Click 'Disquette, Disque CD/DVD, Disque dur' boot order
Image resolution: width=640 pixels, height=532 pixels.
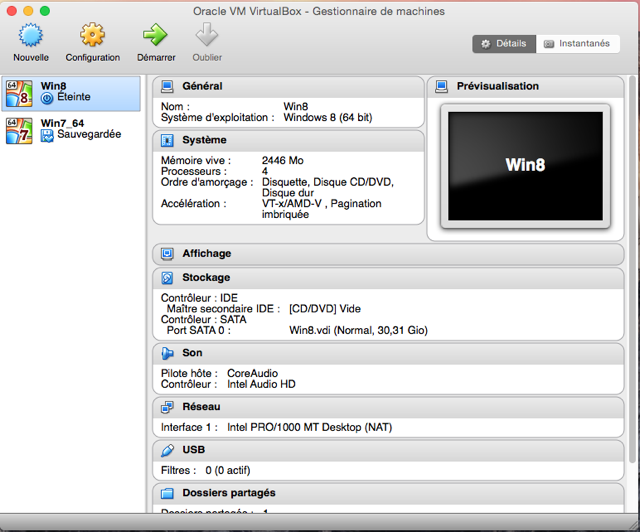pyautogui.click(x=328, y=187)
